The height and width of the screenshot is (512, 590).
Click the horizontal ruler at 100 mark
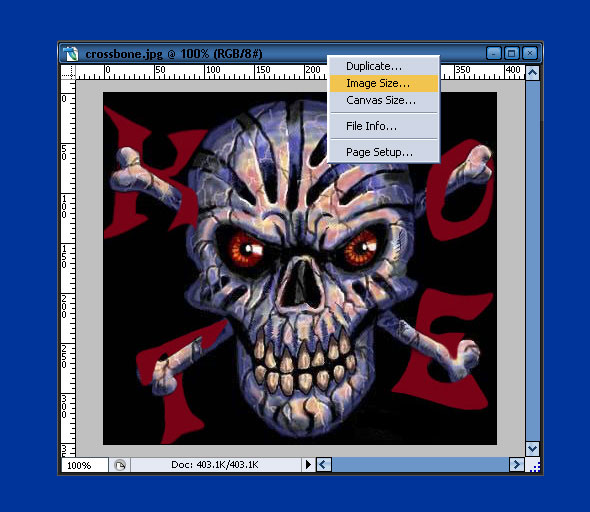pyautogui.click(x=213, y=70)
